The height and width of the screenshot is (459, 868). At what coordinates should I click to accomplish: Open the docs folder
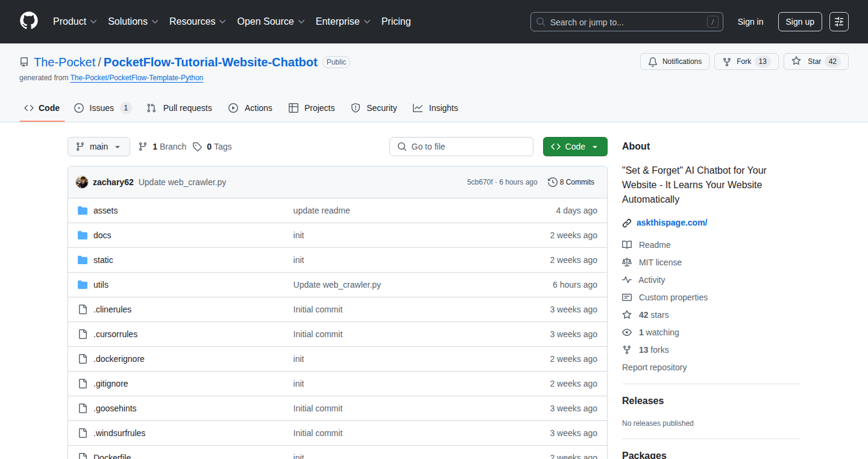[102, 235]
